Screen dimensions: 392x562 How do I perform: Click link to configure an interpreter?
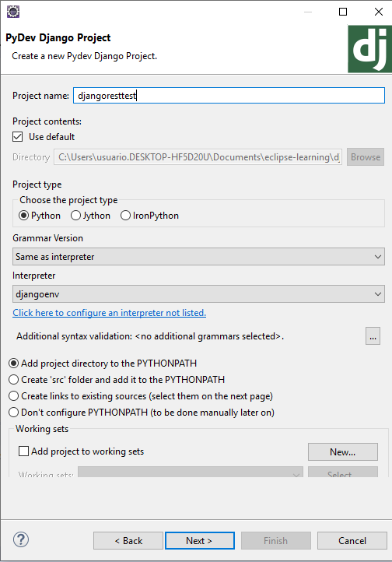click(x=109, y=313)
